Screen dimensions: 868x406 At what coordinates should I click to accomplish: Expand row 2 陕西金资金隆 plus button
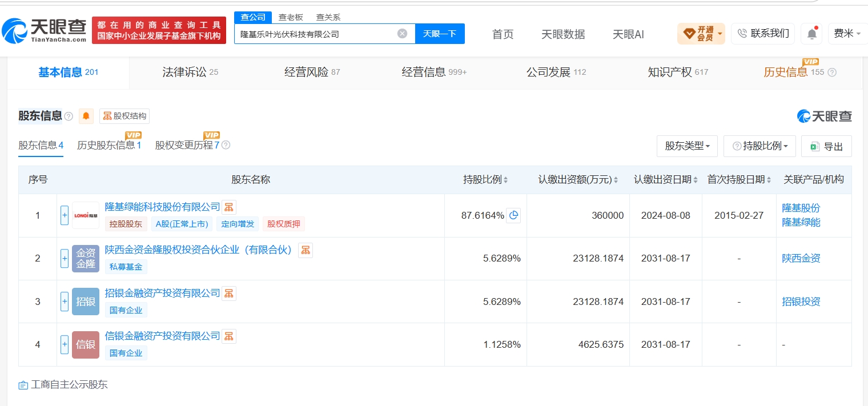coord(65,259)
